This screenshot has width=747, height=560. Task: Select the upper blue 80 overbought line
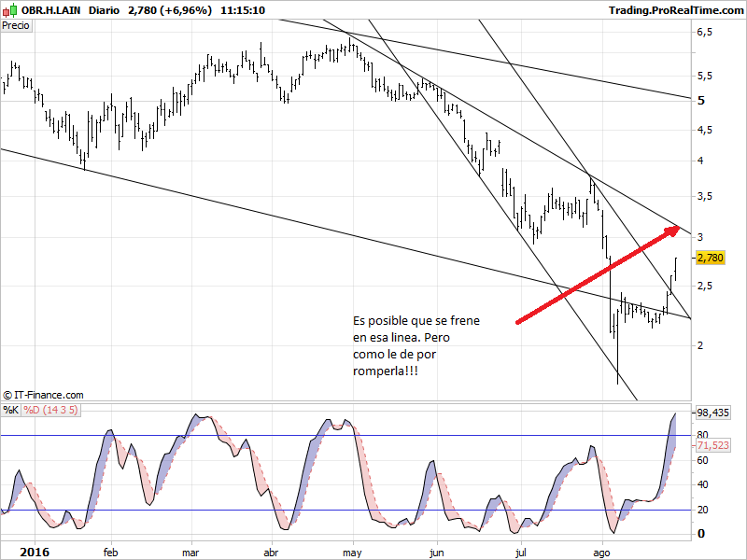click(x=373, y=435)
